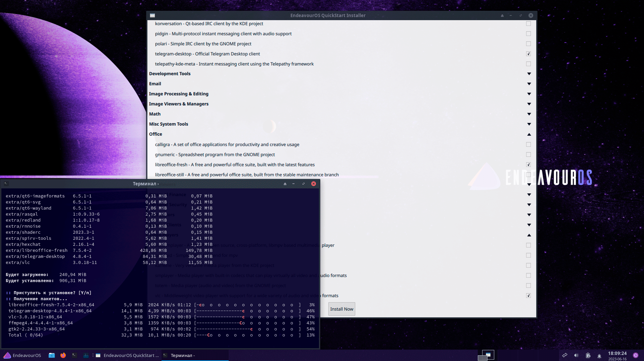The width and height of the screenshot is (644, 361).
Task: Shade the Терминал window
Action: pos(285,184)
